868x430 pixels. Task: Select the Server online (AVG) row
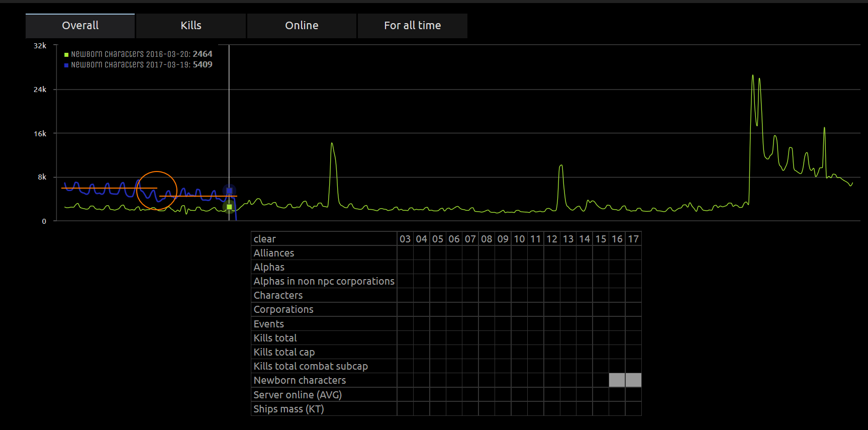[x=324, y=395]
